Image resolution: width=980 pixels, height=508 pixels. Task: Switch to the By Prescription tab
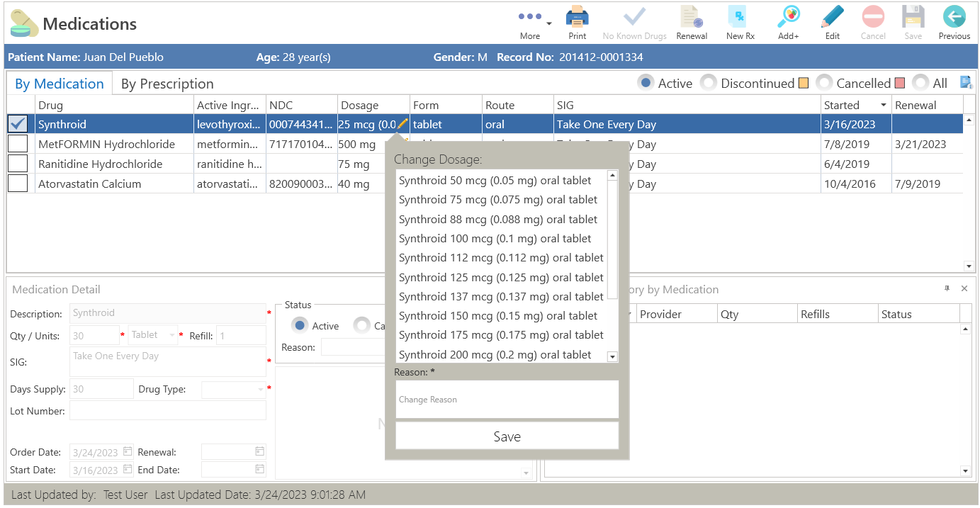pos(167,84)
